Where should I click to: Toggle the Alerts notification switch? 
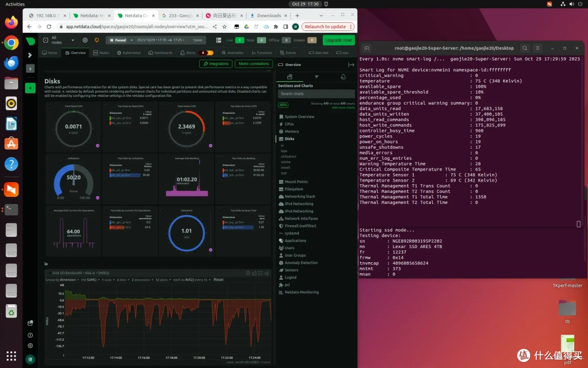tap(205, 52)
